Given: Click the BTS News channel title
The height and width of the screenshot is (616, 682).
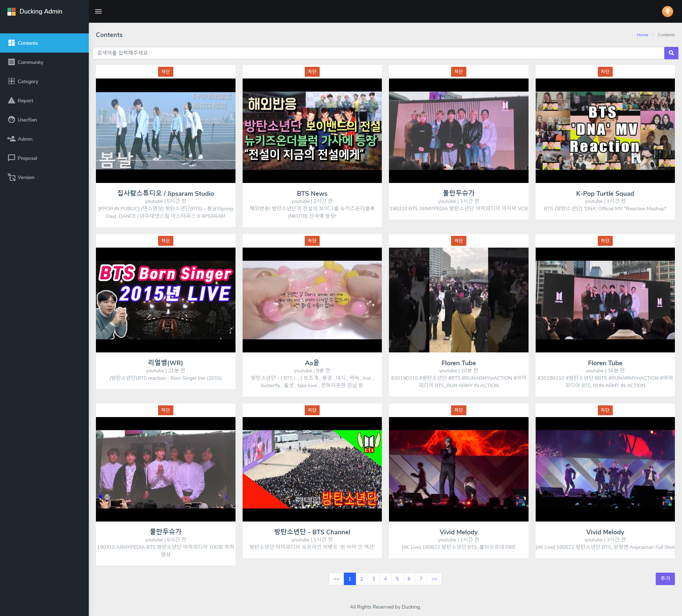Looking at the screenshot, I should pos(312,193).
